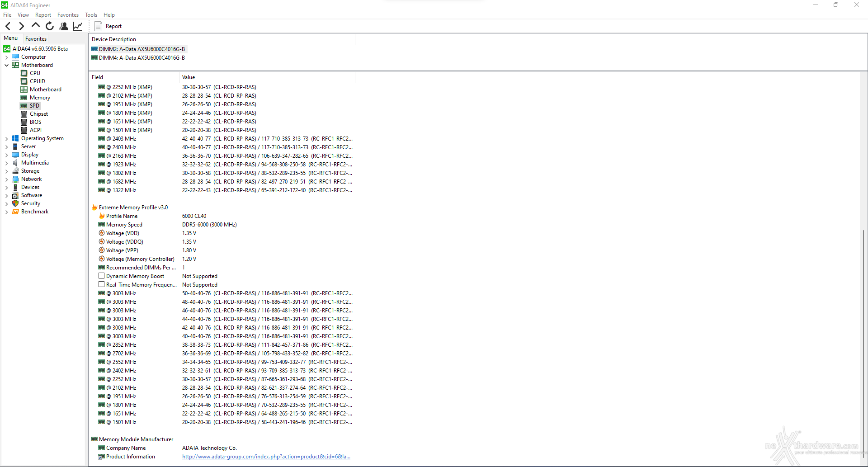Click the Report page icon

(98, 26)
